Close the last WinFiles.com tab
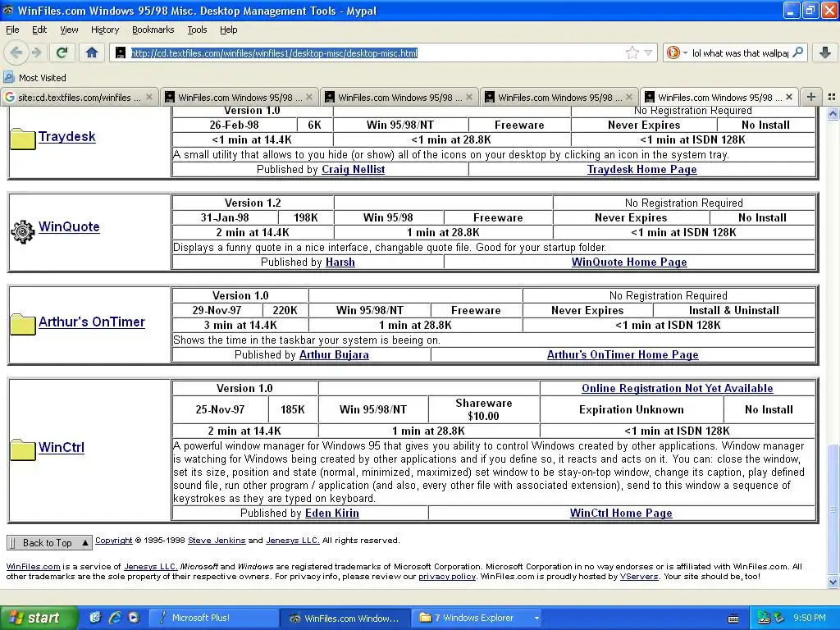This screenshot has height=630, width=840. click(789, 97)
